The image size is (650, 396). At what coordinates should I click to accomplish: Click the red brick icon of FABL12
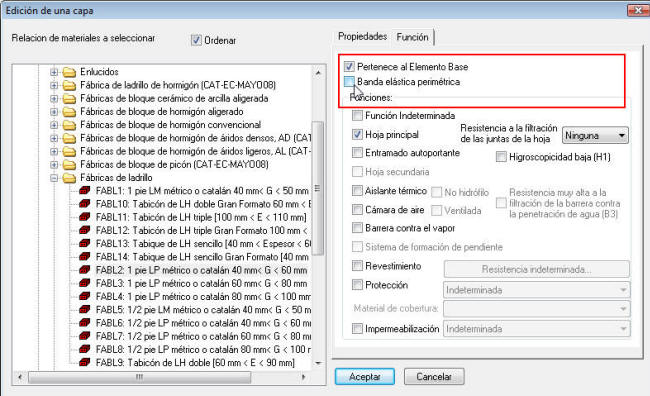pos(85,230)
